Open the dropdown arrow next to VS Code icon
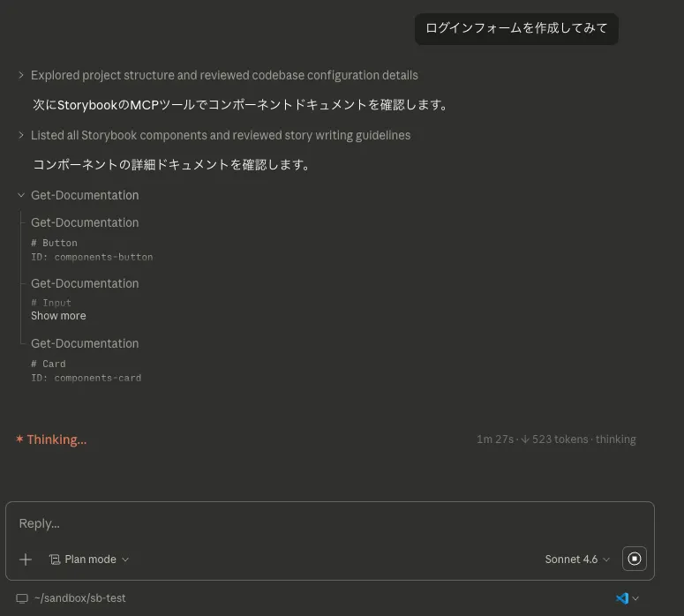 point(635,598)
